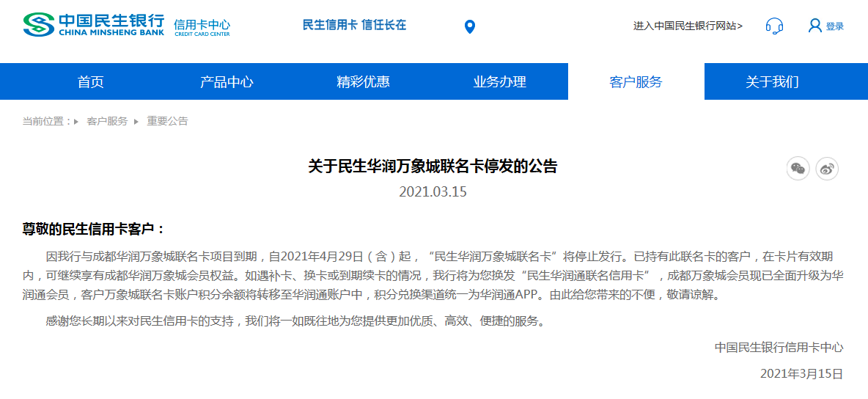Viewport: 868px width, 399px height.
Task: Click the slogan 民生信用卡 信任长在
Action: [x=354, y=25]
